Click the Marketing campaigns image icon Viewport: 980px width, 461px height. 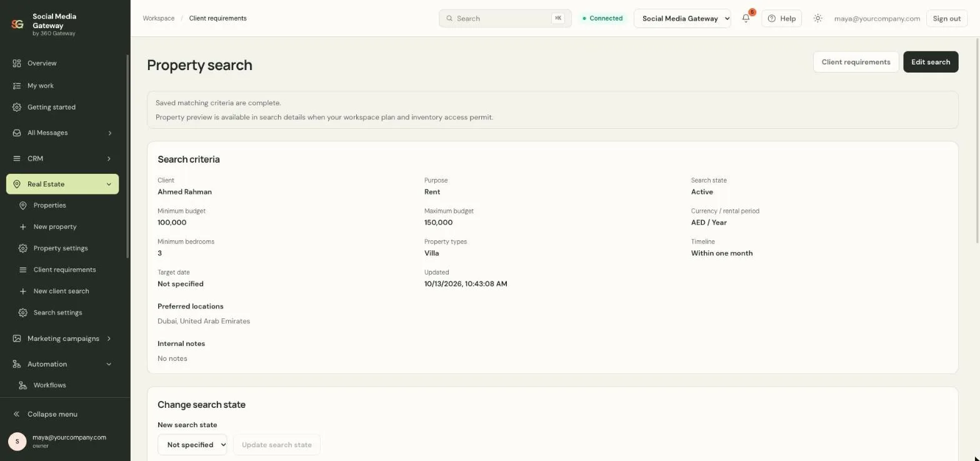(17, 338)
